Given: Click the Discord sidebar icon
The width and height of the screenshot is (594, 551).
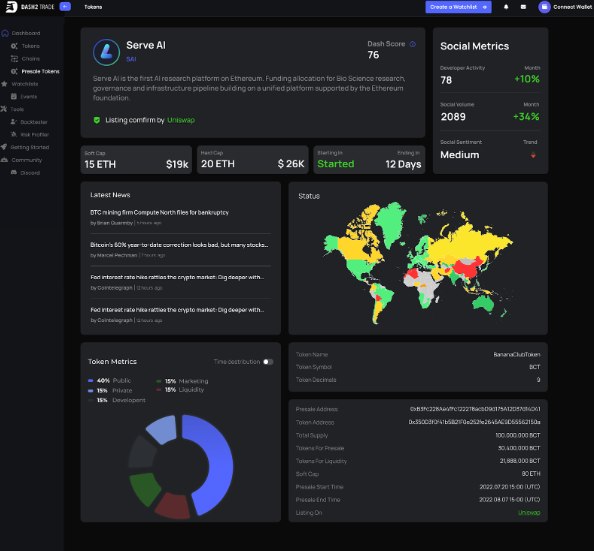Looking at the screenshot, I should point(14,172).
